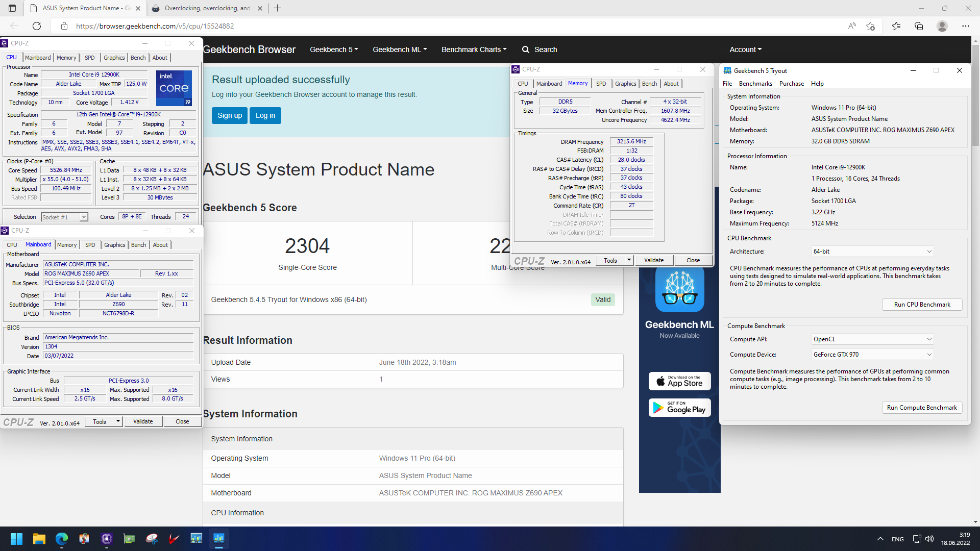Viewport: 980px width, 551px height.
Task: Expand Tools arrow in CPU-Z Memory window
Action: 629,260
